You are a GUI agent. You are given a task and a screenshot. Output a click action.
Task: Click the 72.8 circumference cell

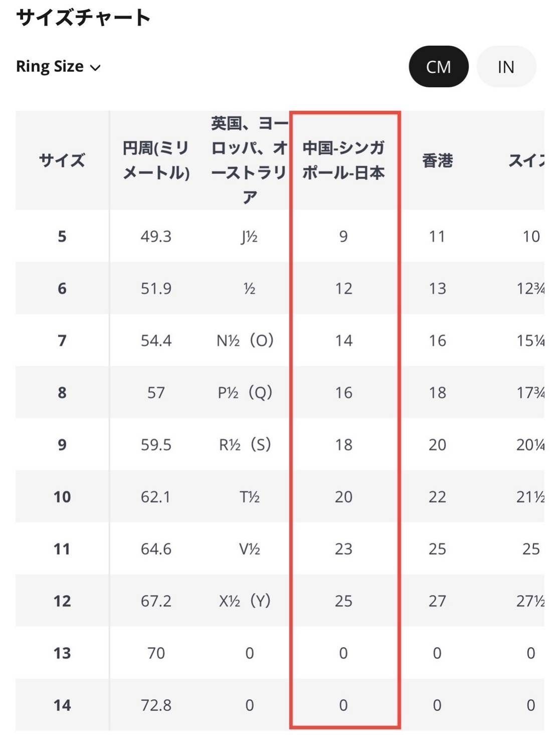pos(156,705)
